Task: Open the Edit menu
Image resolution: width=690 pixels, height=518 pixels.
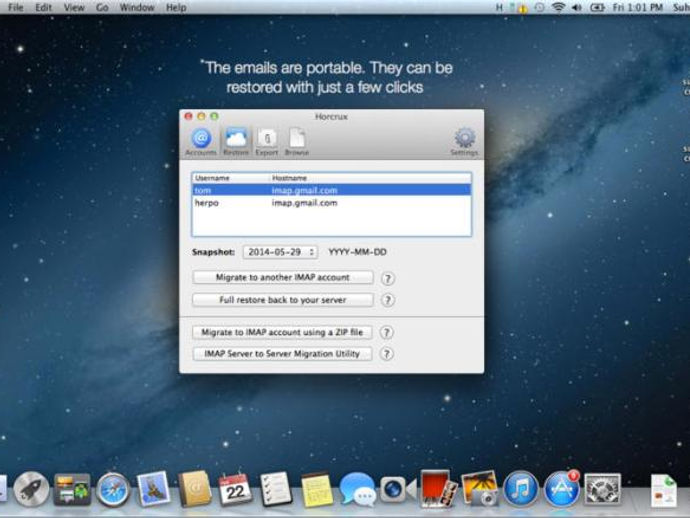Action: tap(43, 7)
